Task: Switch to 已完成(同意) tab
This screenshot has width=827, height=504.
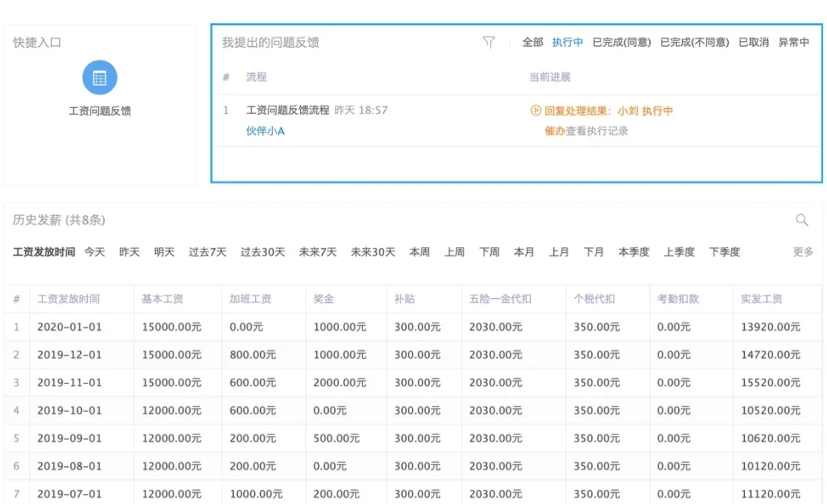Action: pyautogui.click(x=621, y=42)
